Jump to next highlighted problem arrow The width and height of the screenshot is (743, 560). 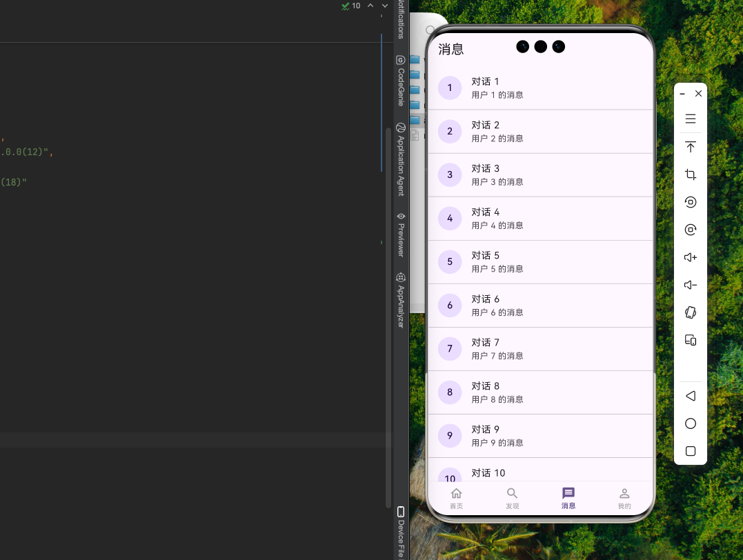[385, 6]
